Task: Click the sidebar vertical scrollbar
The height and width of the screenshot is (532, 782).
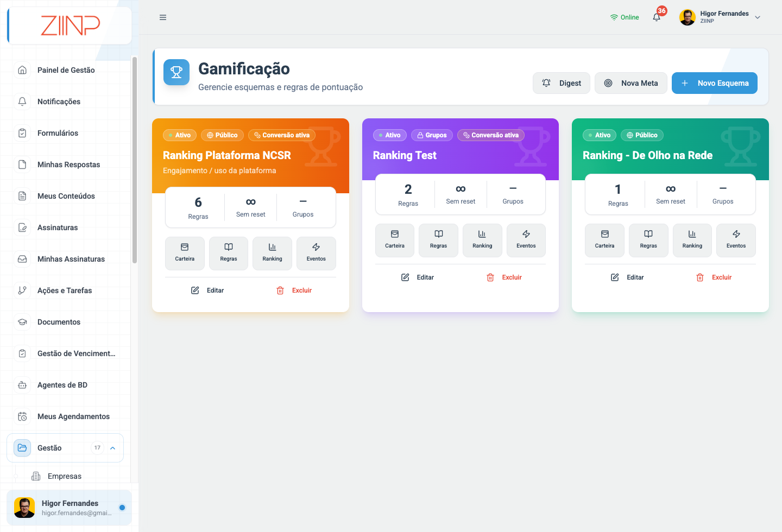Action: pyautogui.click(x=134, y=160)
